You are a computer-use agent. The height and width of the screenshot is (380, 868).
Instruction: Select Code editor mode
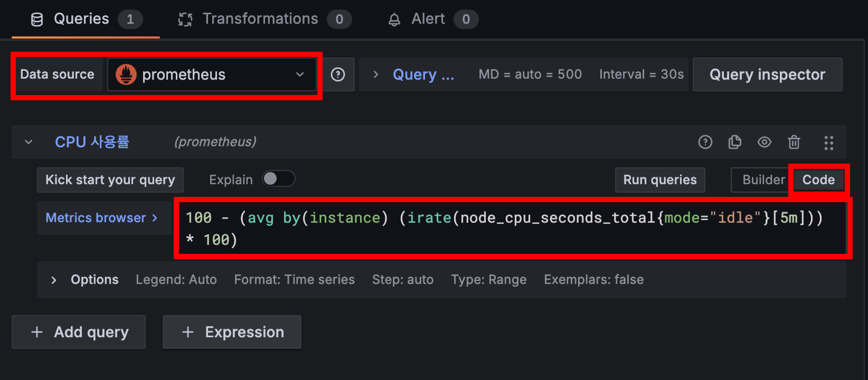[818, 180]
